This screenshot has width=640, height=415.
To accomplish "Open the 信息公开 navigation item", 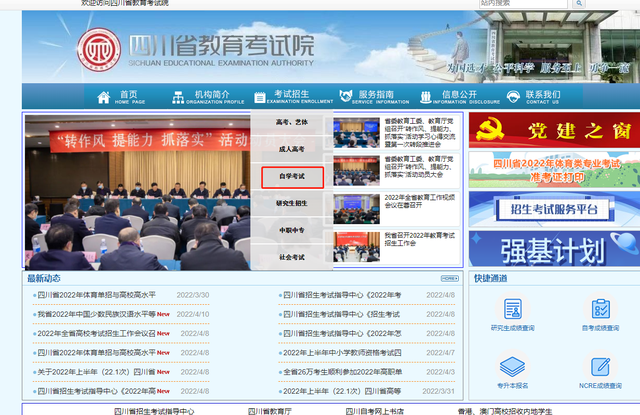I will click(466, 97).
